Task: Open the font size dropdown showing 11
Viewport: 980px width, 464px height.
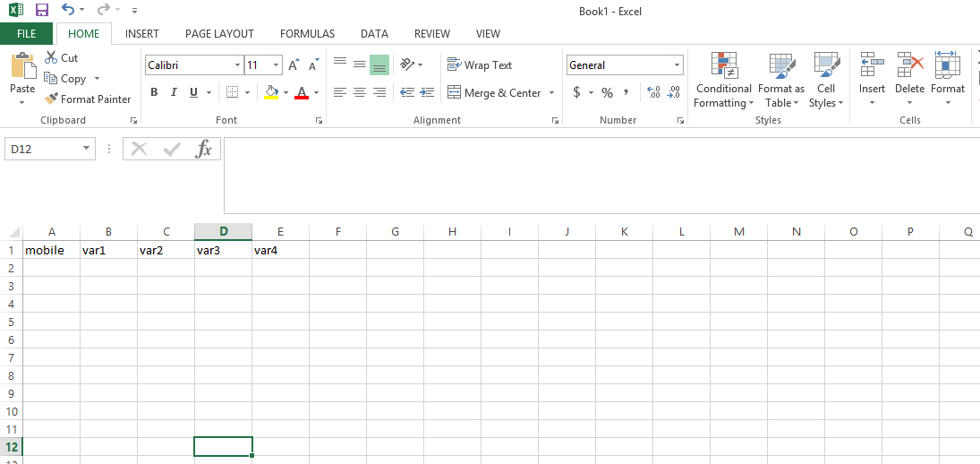Action: pos(277,65)
